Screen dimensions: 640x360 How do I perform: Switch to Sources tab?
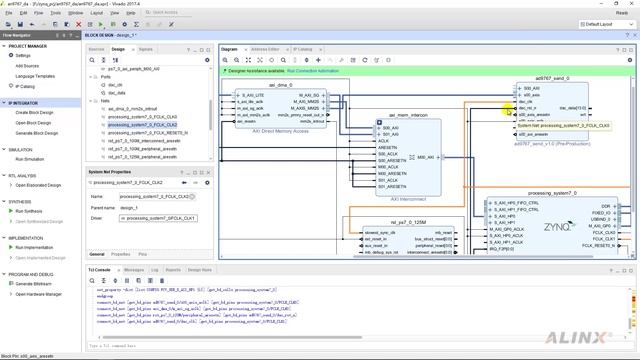pos(97,49)
